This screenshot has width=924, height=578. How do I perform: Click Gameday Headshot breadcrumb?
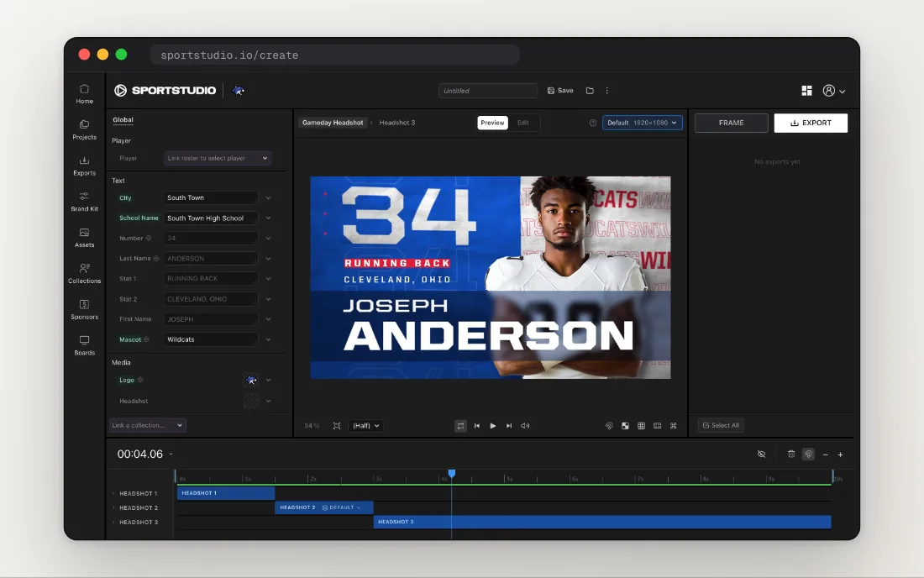coord(333,123)
